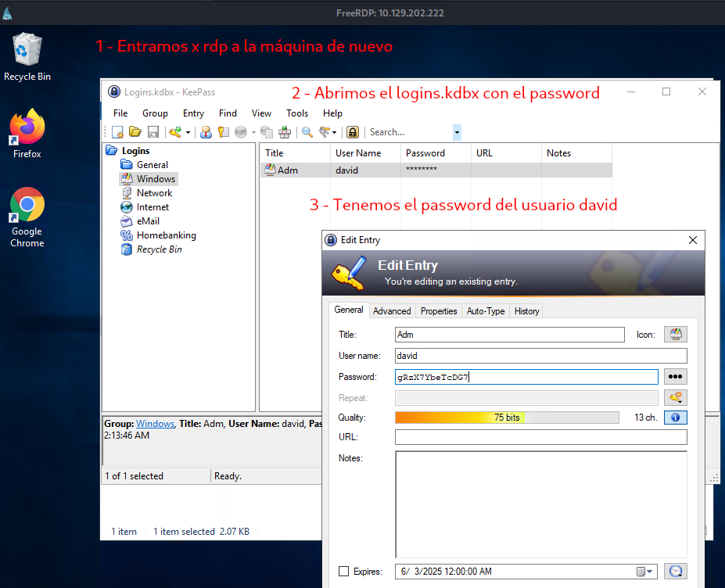Viewport: 725px width, 588px height.
Task: Switch to the Properties tab
Action: [439, 311]
